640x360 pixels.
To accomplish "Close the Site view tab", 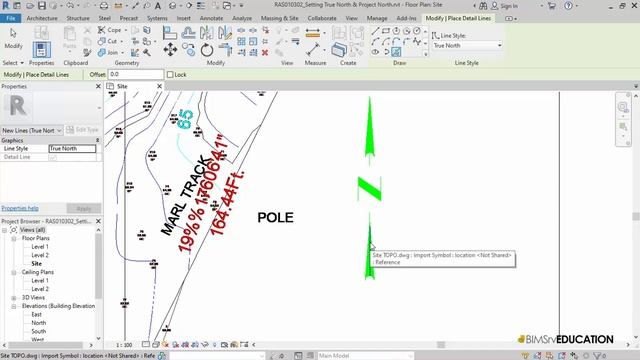I will point(160,86).
